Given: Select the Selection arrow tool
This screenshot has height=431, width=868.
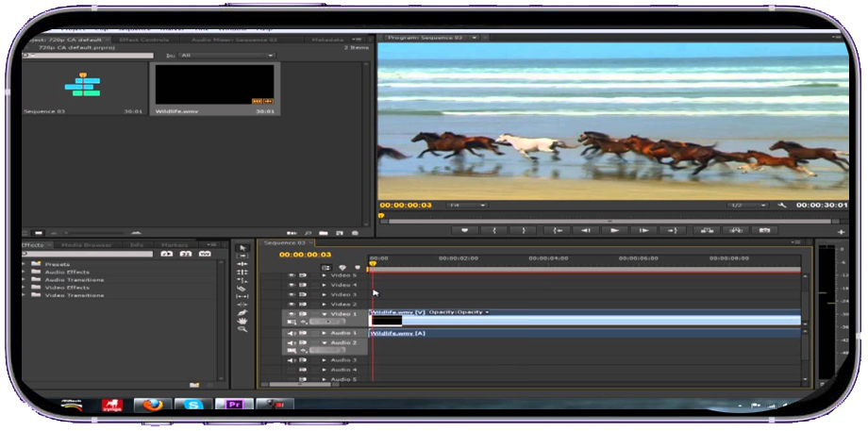Looking at the screenshot, I should pyautogui.click(x=242, y=248).
